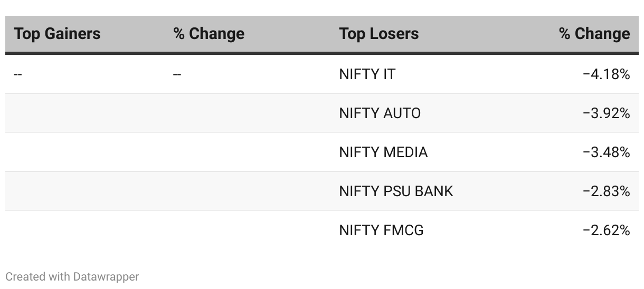This screenshot has height=289, width=644.
Task: Select the dash placeholder under Top Gainers
Action: click(18, 75)
